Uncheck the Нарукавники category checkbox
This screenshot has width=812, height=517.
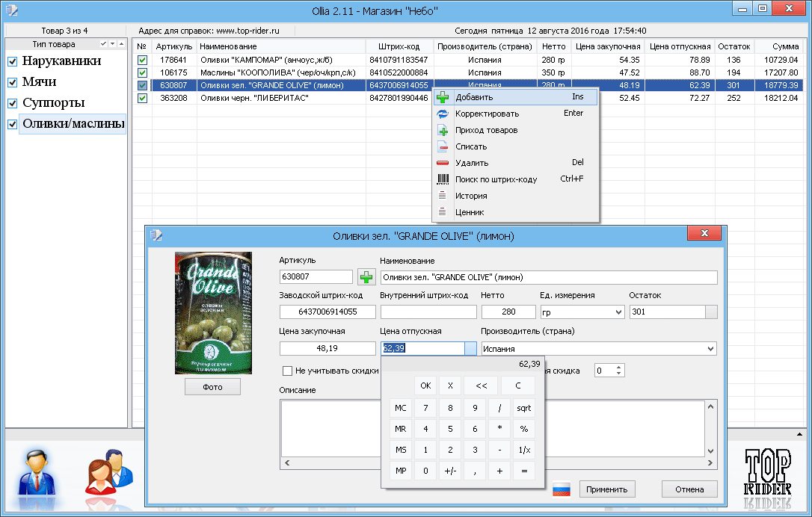12,61
